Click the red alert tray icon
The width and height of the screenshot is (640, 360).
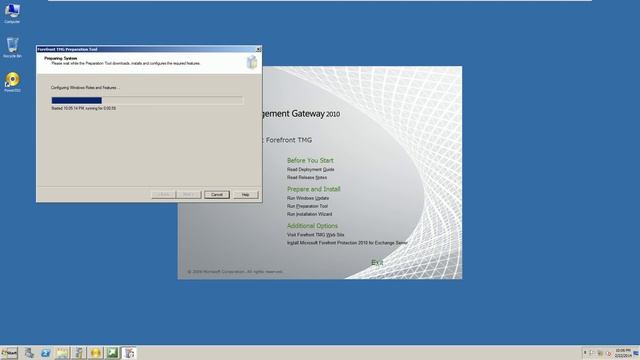pyautogui.click(x=609, y=353)
